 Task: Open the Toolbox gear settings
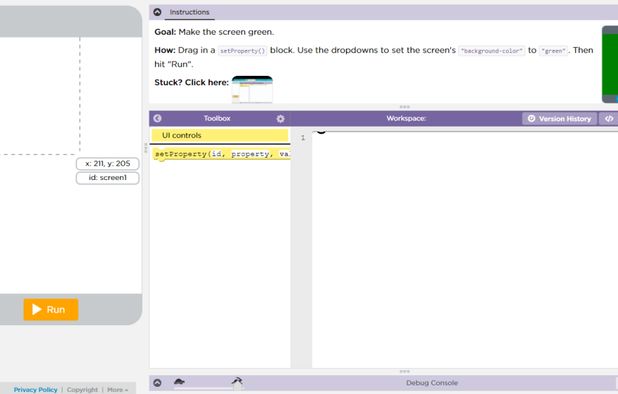pos(280,118)
